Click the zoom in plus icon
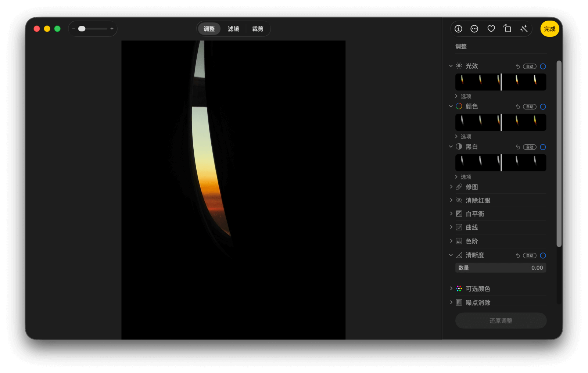The image size is (588, 373). (112, 29)
